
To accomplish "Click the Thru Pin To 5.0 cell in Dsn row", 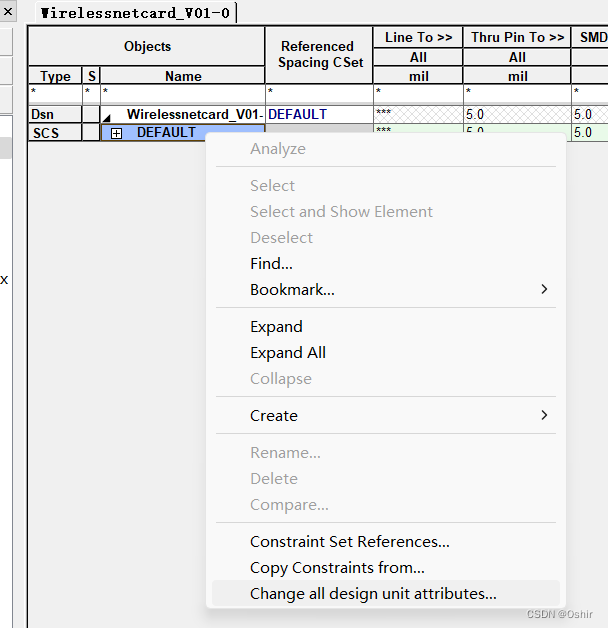I will pos(517,115).
